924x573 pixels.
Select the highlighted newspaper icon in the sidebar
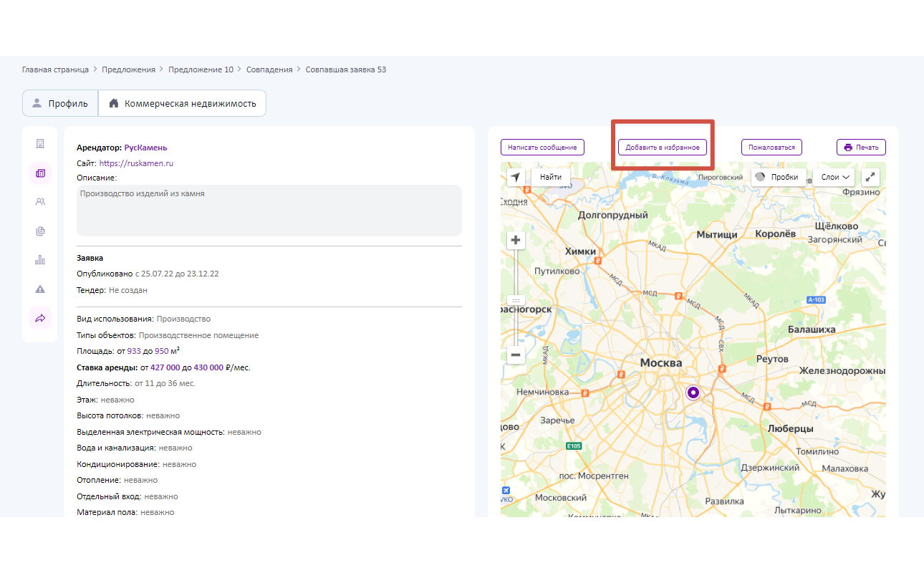(40, 173)
